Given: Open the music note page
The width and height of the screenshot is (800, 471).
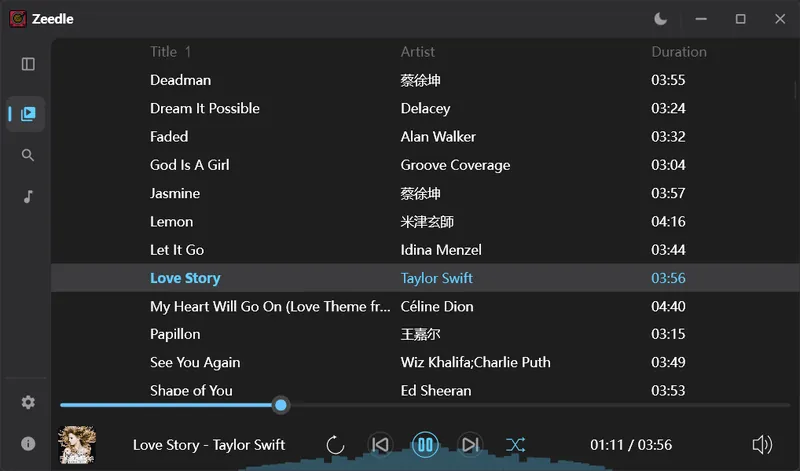Looking at the screenshot, I should pos(28,196).
